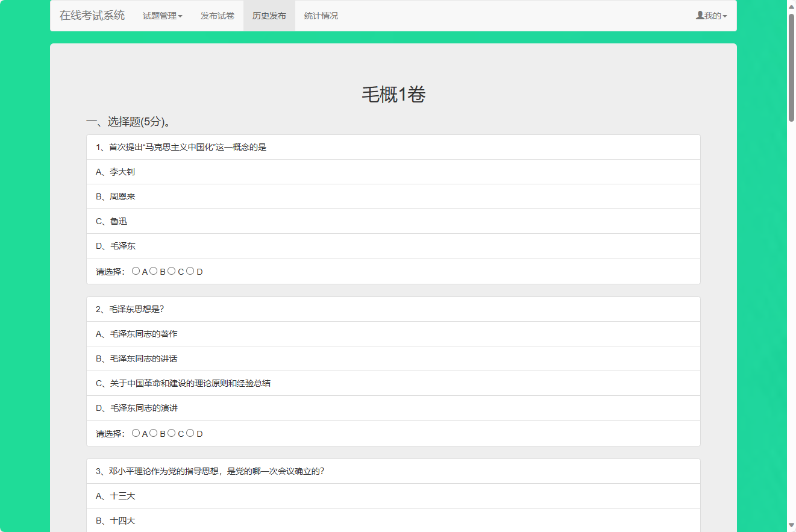Select radio button B for question 2
Viewport: 796px width, 532px height.
point(153,433)
